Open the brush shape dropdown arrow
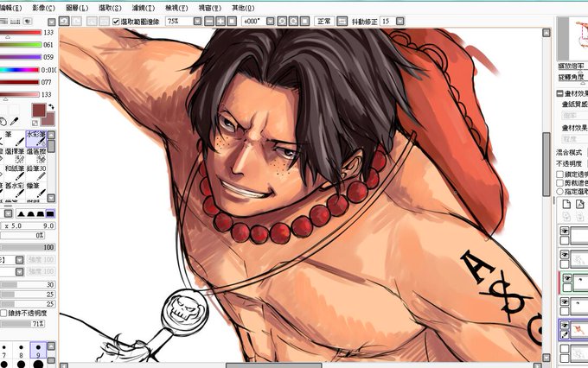Screen dimensions: 588x368 click(20, 260)
